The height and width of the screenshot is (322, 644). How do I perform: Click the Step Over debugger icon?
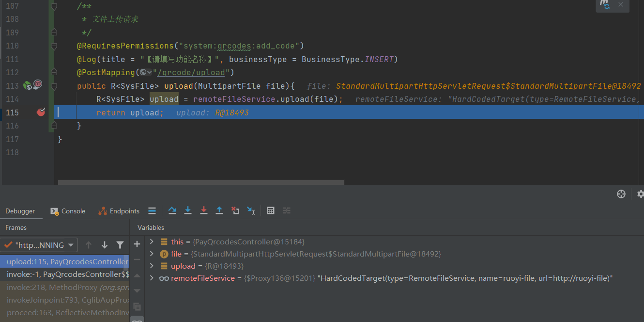coord(172,210)
